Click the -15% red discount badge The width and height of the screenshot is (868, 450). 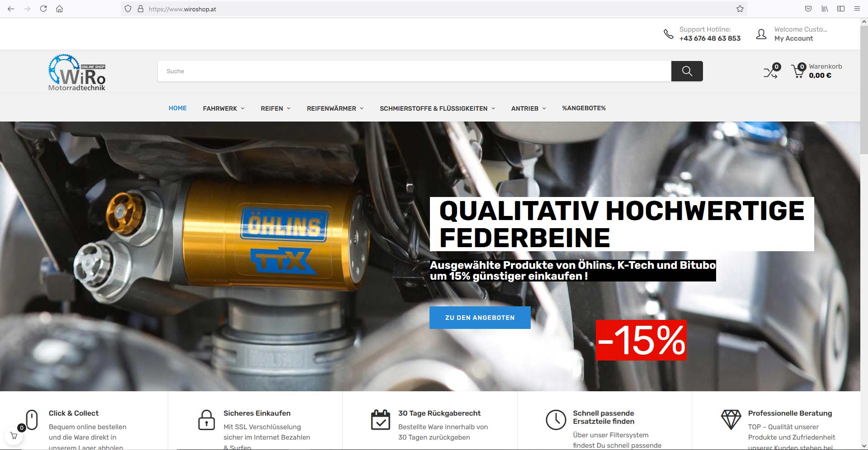click(x=641, y=340)
